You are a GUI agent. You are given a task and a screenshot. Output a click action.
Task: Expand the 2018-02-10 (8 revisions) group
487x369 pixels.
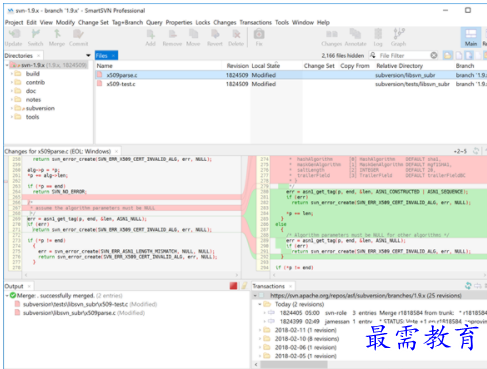pyautogui.click(x=260, y=339)
